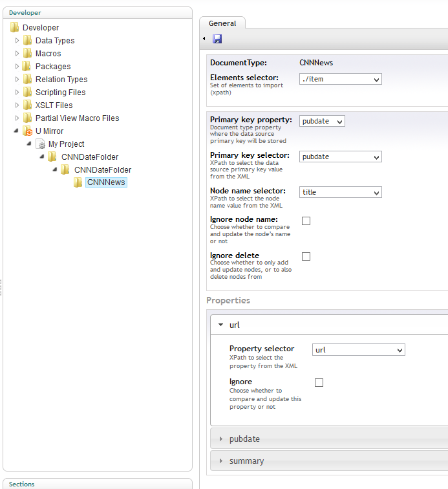448x489 pixels.
Task: Toggle the Ignore delete checkbox
Action: coord(306,256)
